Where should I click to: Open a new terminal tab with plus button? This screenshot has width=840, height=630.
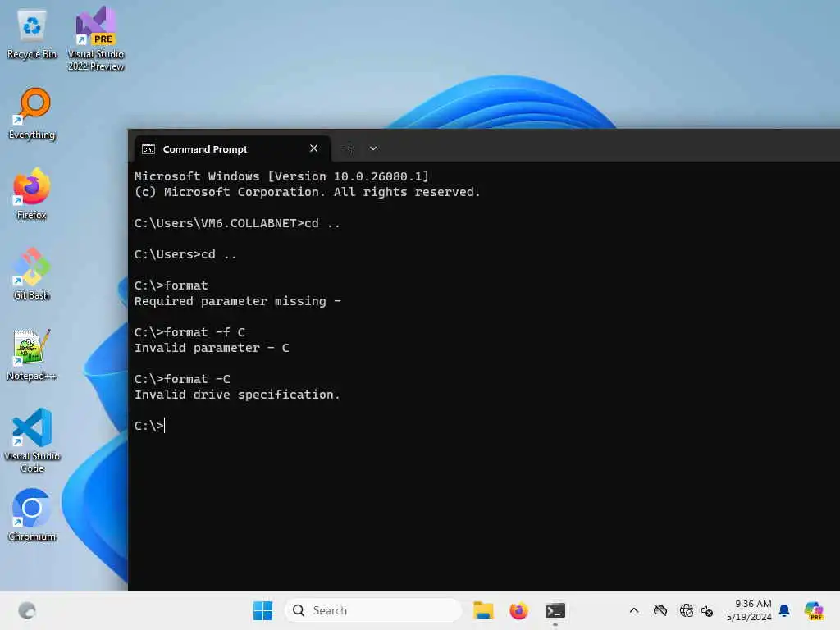tap(349, 148)
